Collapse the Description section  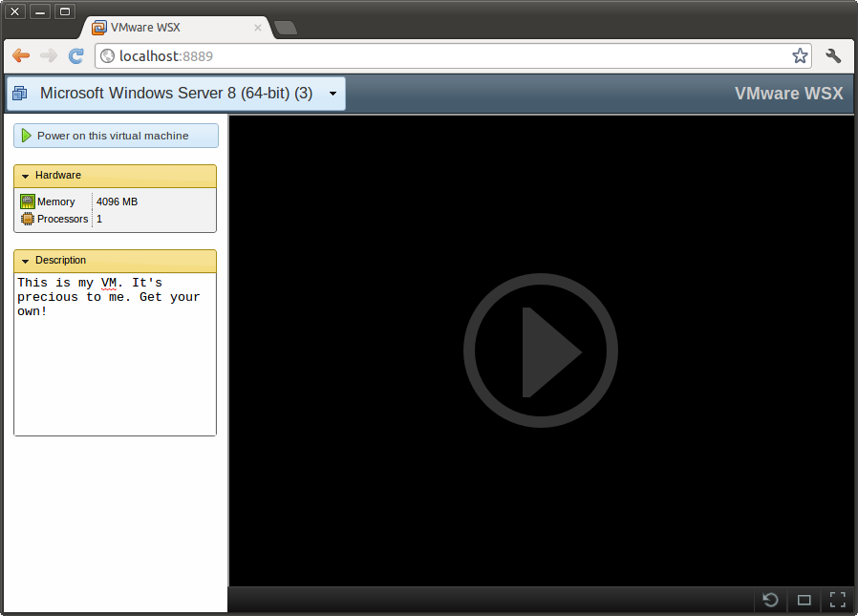point(115,261)
